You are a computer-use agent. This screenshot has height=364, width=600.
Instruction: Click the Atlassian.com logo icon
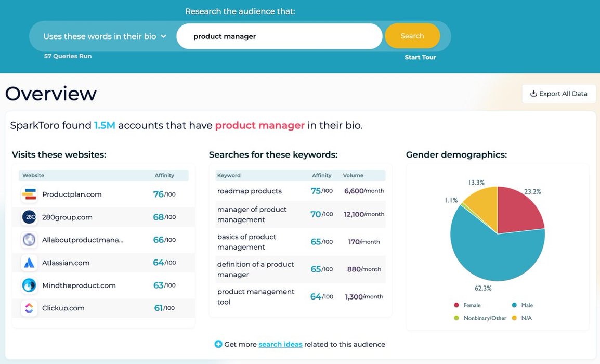coord(29,263)
